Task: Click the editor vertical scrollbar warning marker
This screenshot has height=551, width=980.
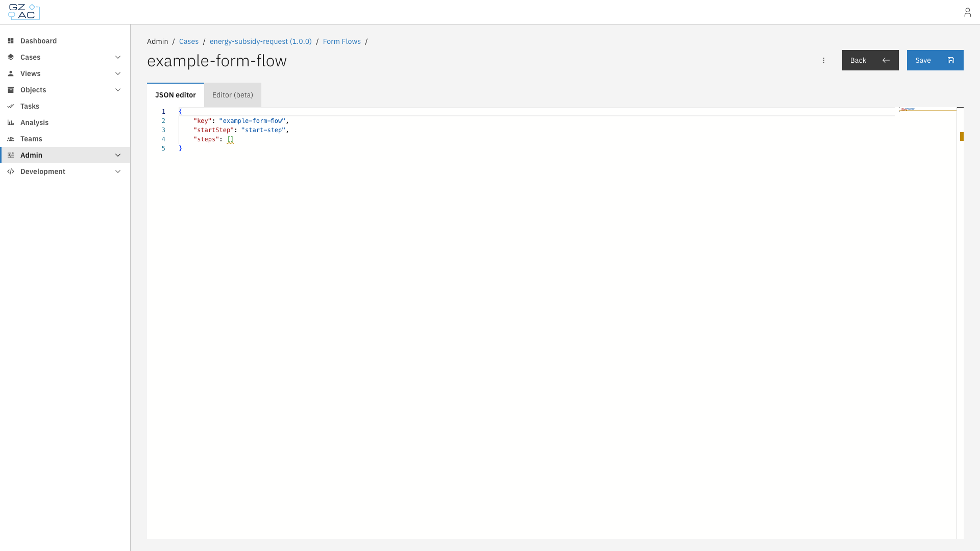Action: point(962,136)
